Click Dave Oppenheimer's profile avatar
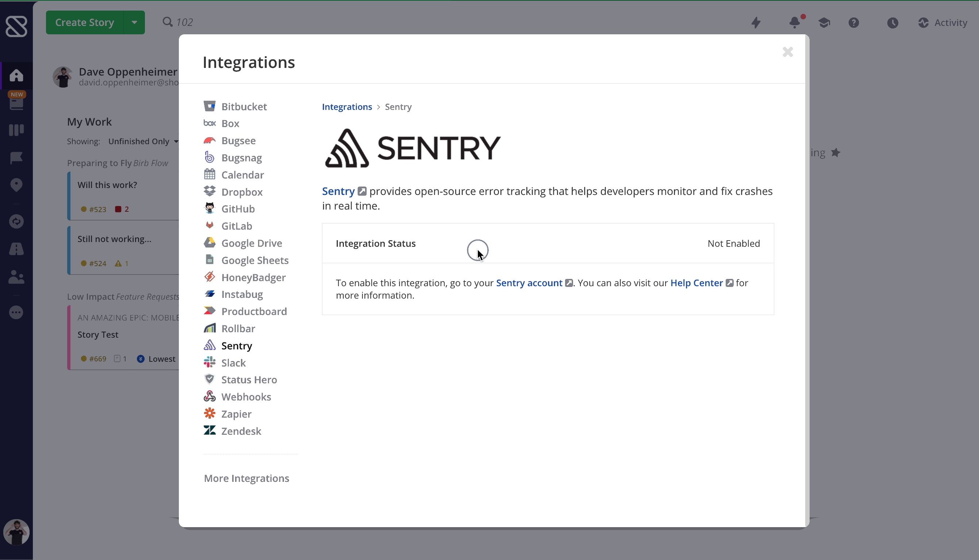Image resolution: width=979 pixels, height=560 pixels. pos(63,77)
